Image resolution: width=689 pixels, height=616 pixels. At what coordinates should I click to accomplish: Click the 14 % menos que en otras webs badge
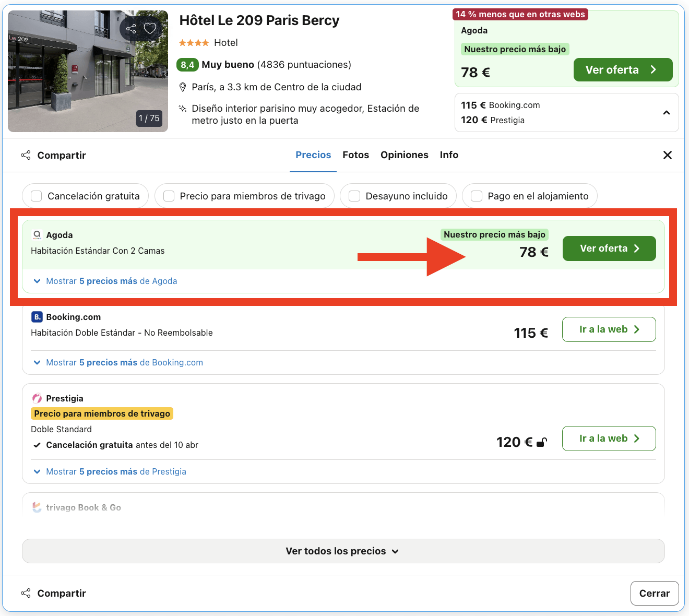pyautogui.click(x=520, y=15)
